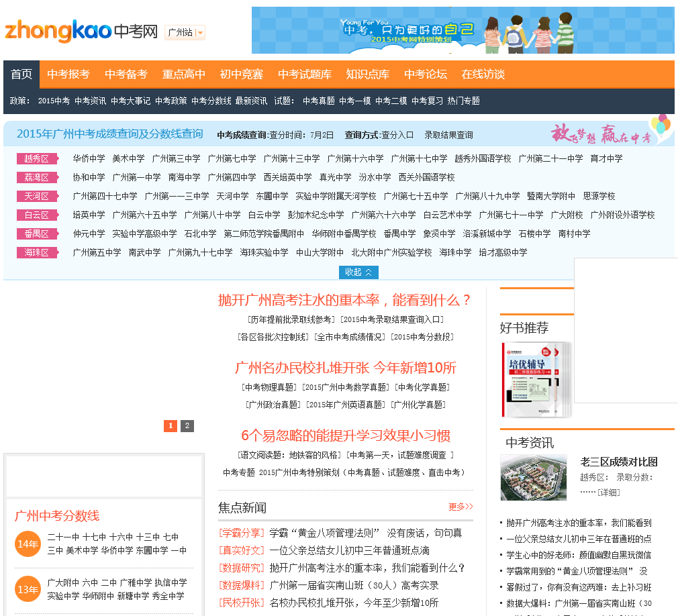Select the 重点高中 navigation tab
678x616 pixels.
[x=184, y=74]
